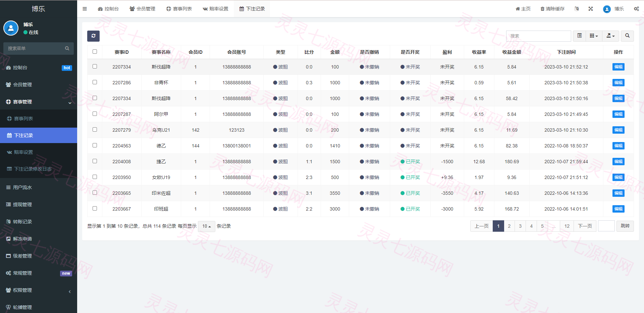
Task: Edit the 捷乙 bet record
Action: coord(618,162)
